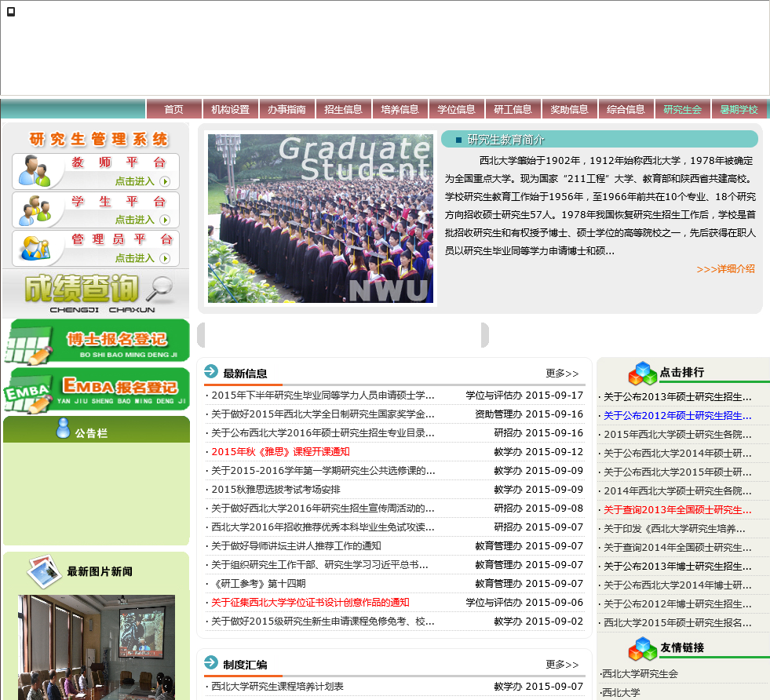Expand full introduction via >>>详细介绍
770x700 pixels.
point(725,269)
